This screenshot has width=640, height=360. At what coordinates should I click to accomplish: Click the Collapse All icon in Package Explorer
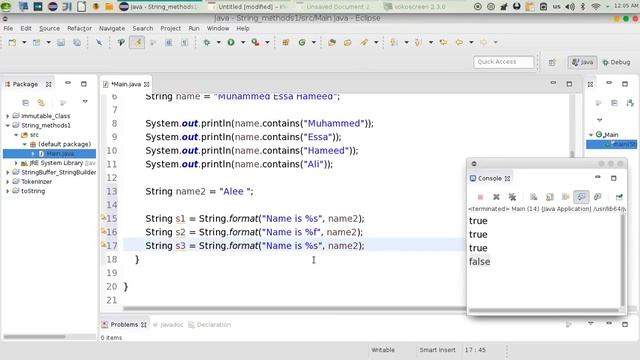click(x=25, y=102)
